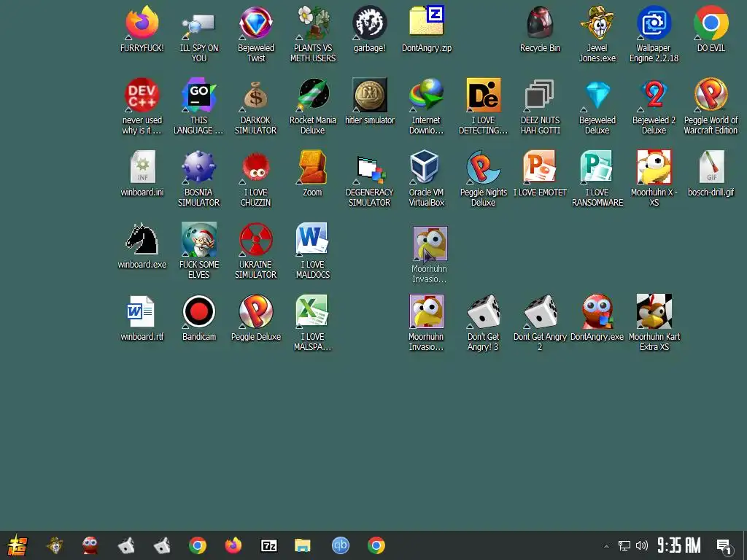The image size is (747, 560).
Task: Open the Start menu button
Action: (18, 545)
